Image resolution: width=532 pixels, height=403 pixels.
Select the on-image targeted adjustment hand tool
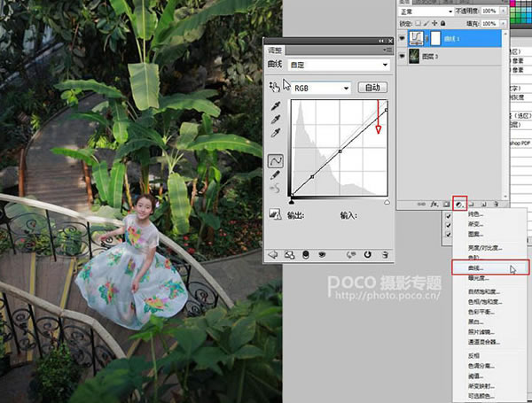coord(275,87)
